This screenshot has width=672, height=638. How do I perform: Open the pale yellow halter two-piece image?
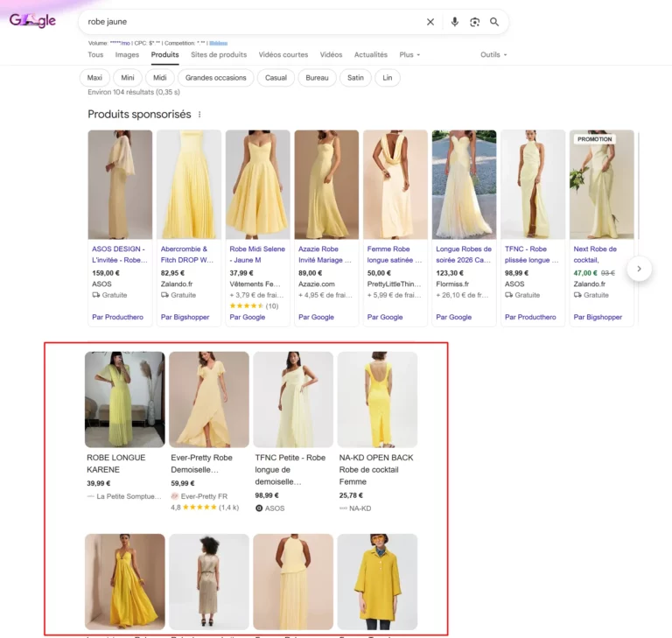[x=293, y=582]
